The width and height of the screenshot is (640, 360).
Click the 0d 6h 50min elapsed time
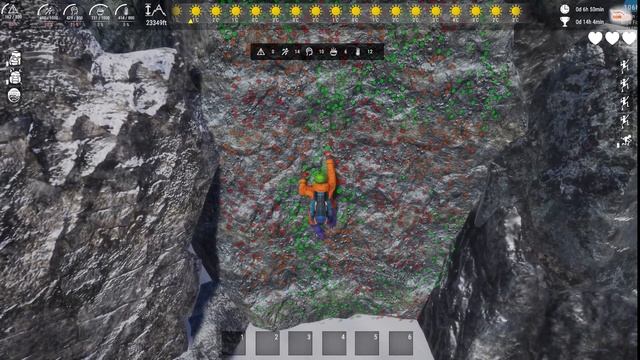coord(589,9)
